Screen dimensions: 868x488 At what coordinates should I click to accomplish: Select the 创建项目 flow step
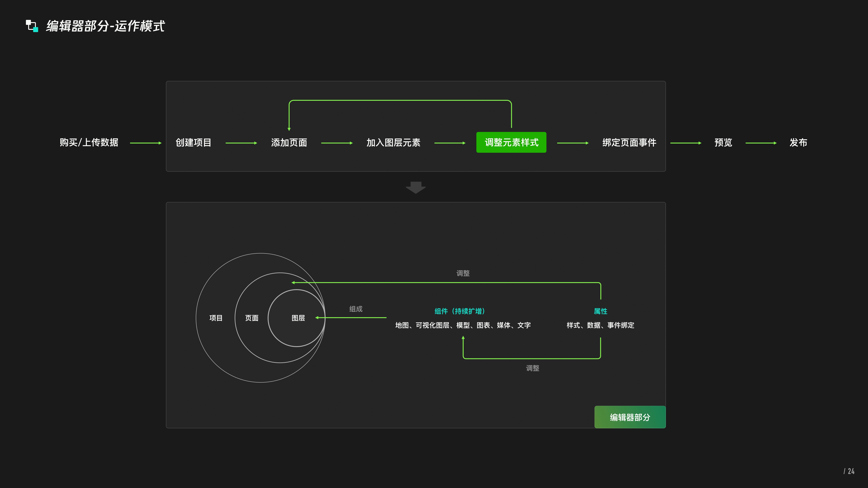pos(193,142)
